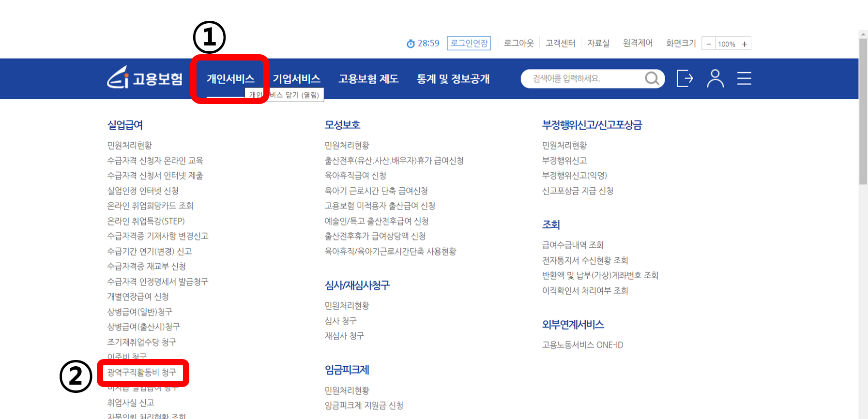
Task: Open 신고포상금 지급 신청
Action: (578, 191)
